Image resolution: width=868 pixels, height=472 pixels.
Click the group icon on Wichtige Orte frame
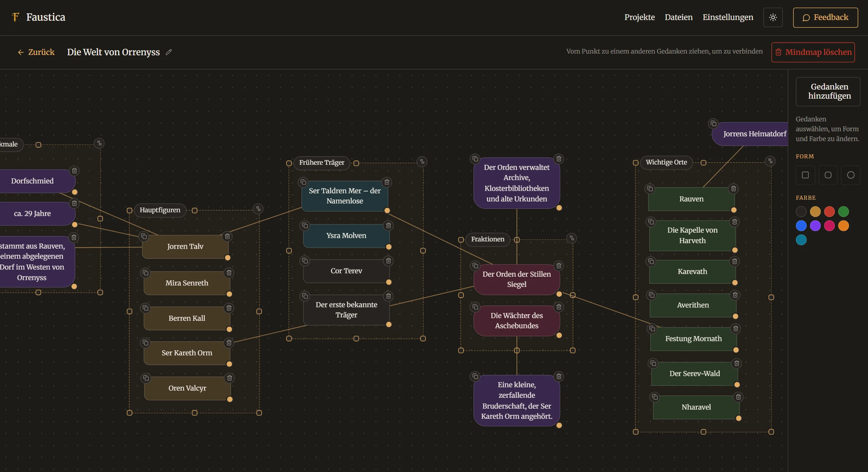pos(770,161)
